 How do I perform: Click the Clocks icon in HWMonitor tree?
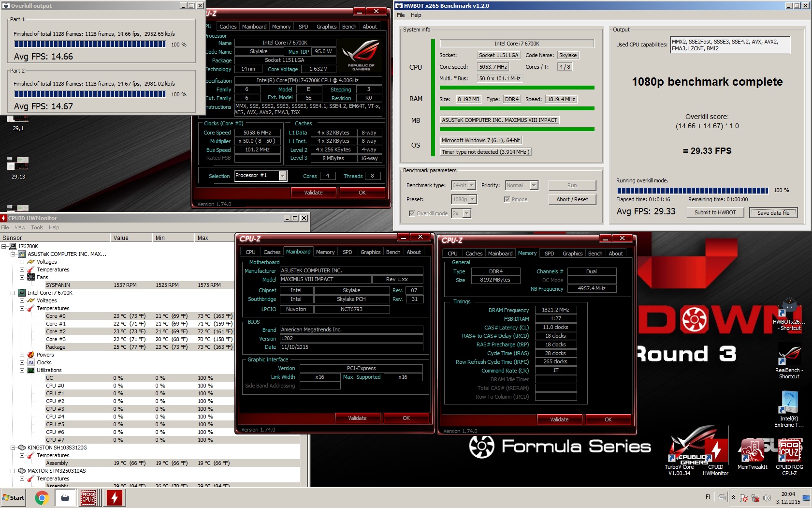tap(31, 362)
